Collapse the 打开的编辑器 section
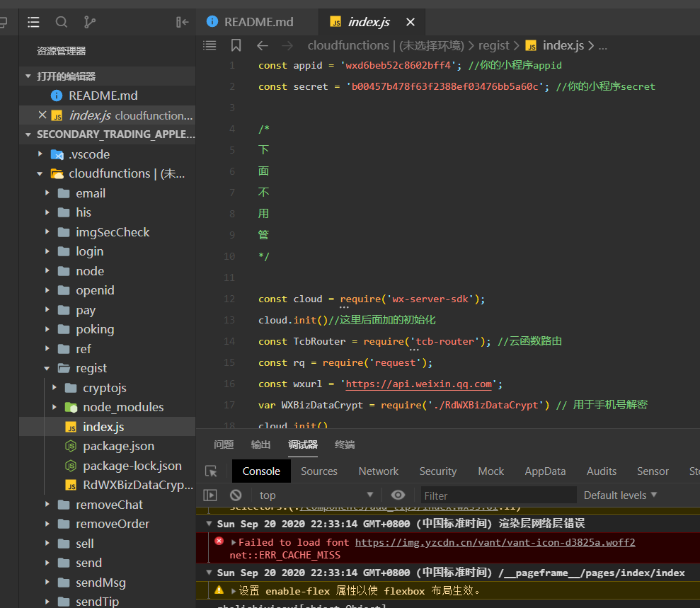The width and height of the screenshot is (700, 608). 28,76
